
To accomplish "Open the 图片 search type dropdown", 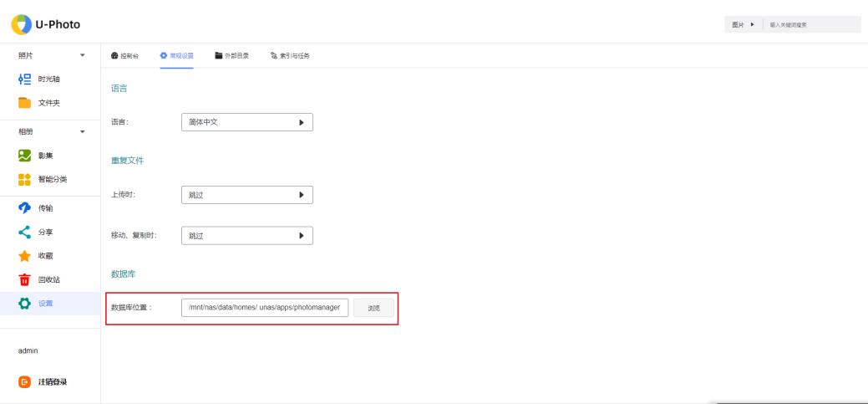I will click(x=744, y=24).
